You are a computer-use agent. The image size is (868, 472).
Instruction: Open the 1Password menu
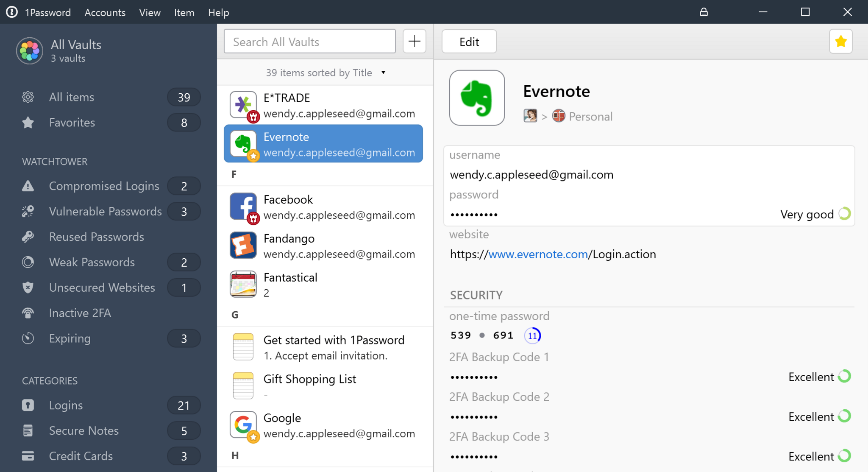(x=48, y=13)
